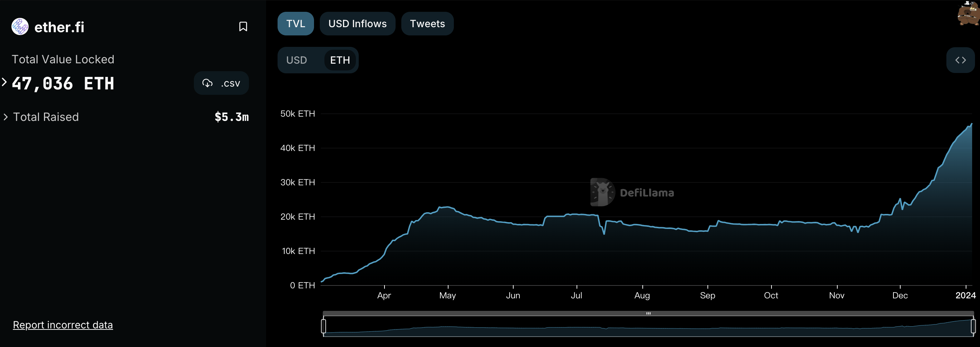Click the chart peak near 2024

(971, 124)
